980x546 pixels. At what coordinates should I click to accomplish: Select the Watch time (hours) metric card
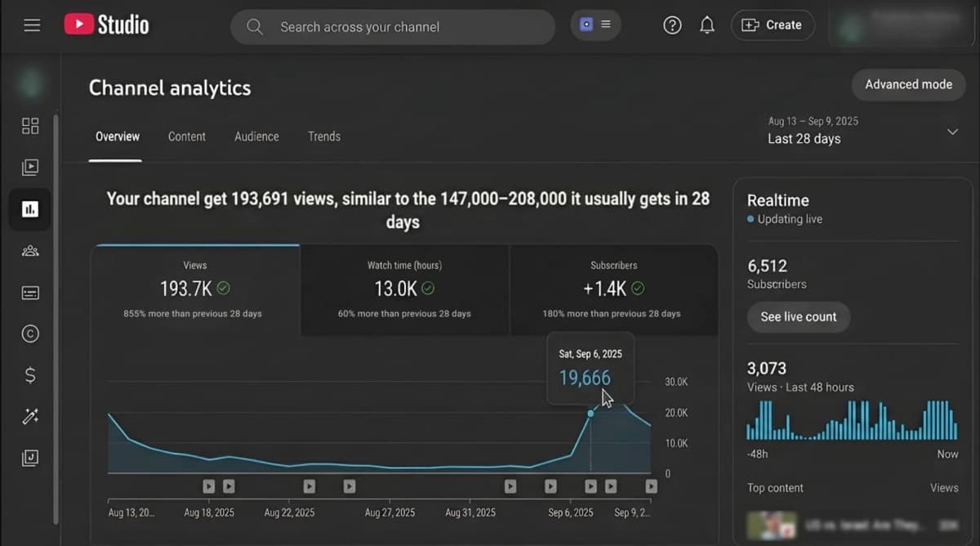pyautogui.click(x=404, y=290)
